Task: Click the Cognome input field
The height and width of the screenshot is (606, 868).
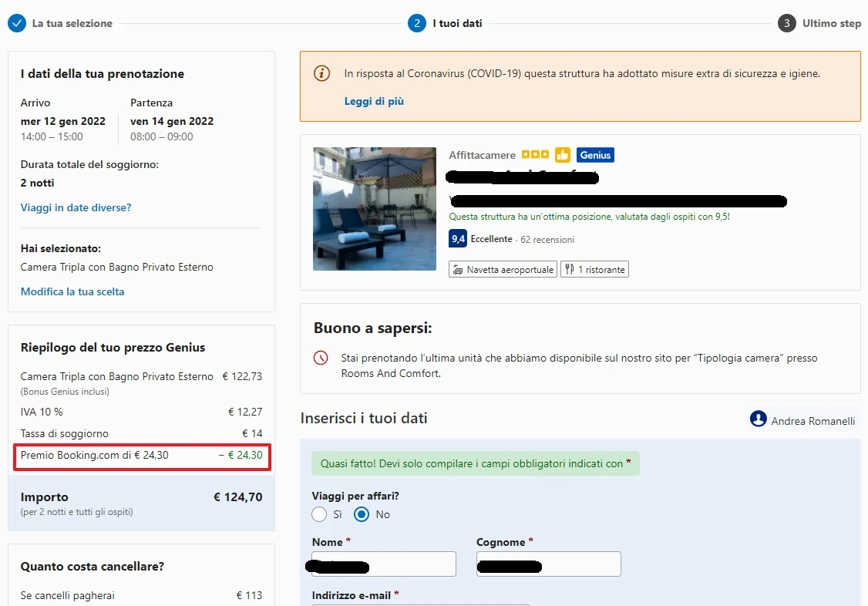Action: pos(549,564)
